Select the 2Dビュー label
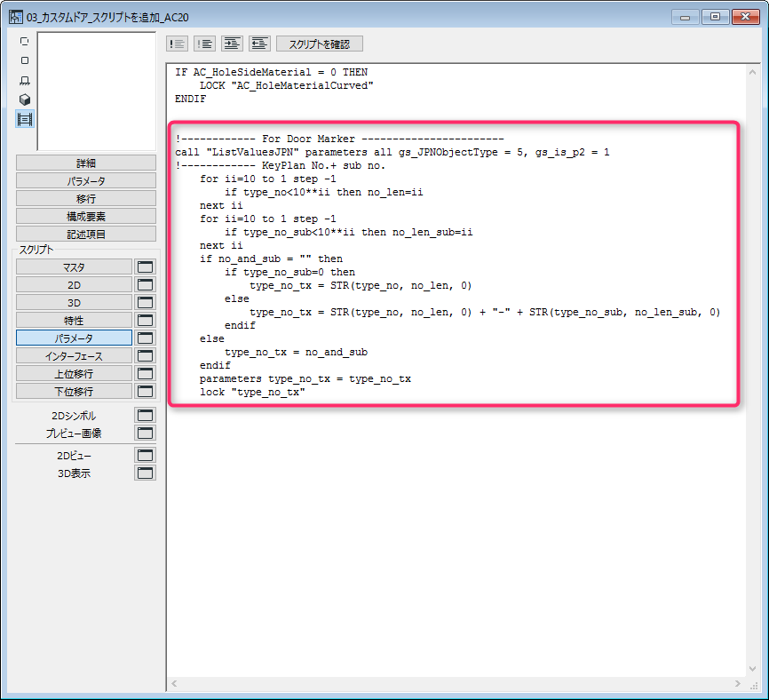This screenshot has width=769, height=700. click(74, 456)
